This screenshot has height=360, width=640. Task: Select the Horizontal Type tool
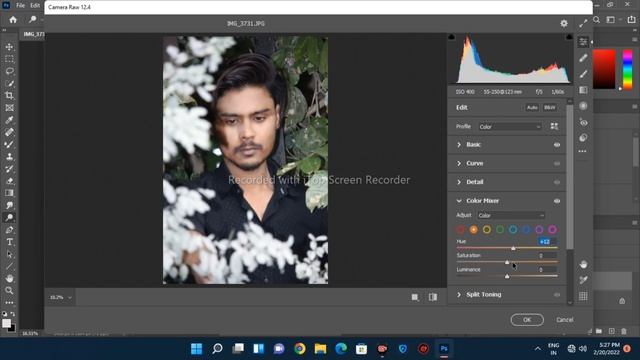9,242
